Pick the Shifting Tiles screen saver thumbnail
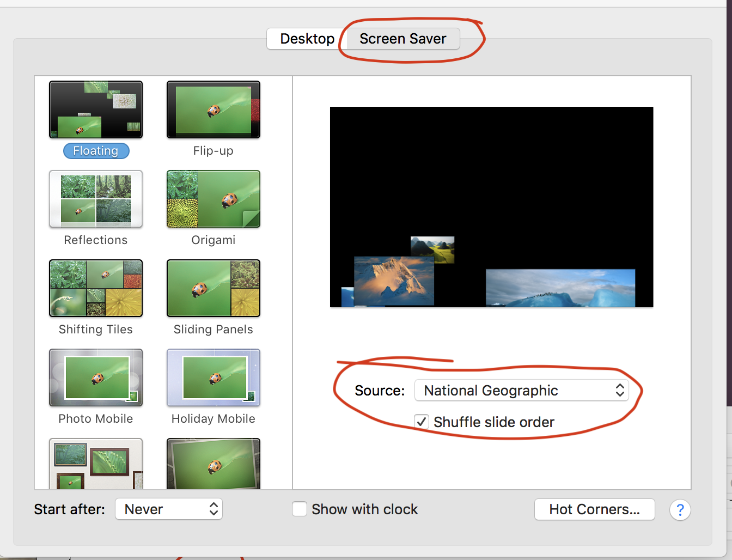The image size is (732, 560). click(x=96, y=288)
